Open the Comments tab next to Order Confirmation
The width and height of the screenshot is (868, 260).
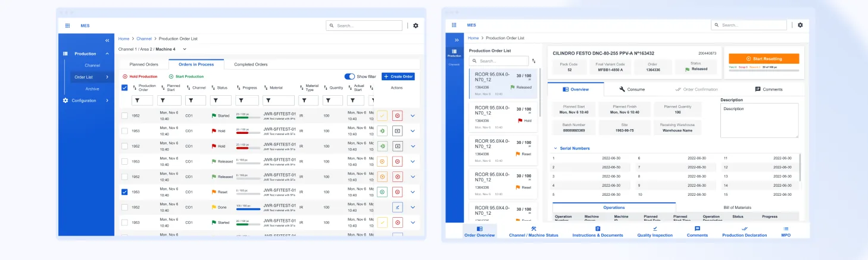[769, 89]
